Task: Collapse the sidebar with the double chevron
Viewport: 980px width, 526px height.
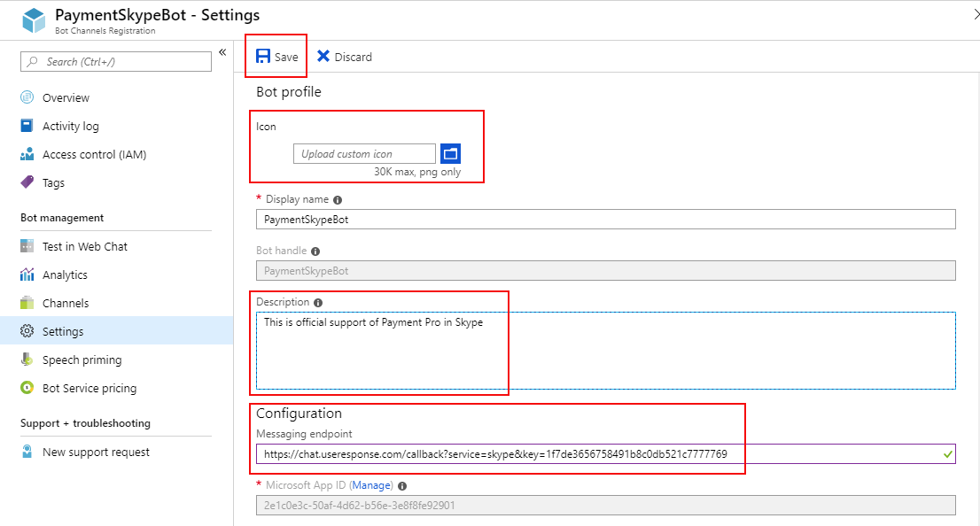Action: 222,52
